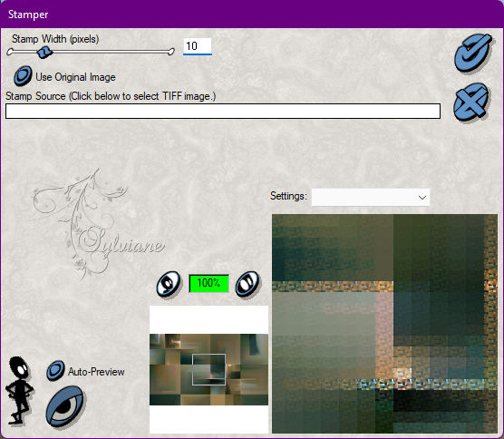This screenshot has height=439, width=504.
Task: Click the zoom out icon beside 100%
Action: (169, 284)
